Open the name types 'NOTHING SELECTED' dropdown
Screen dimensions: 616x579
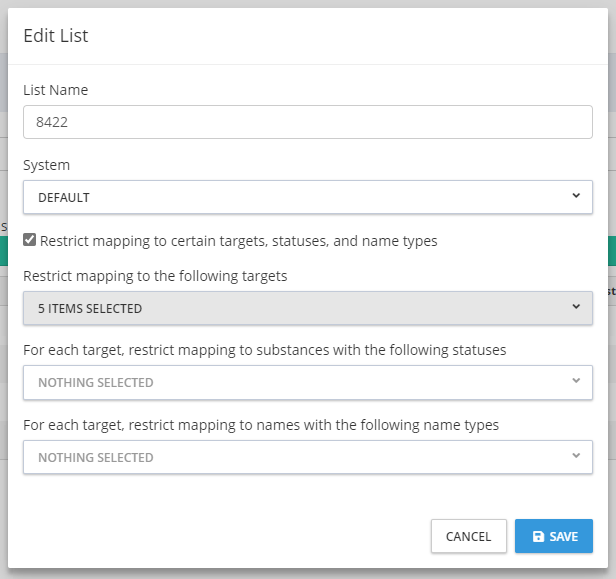click(300, 457)
